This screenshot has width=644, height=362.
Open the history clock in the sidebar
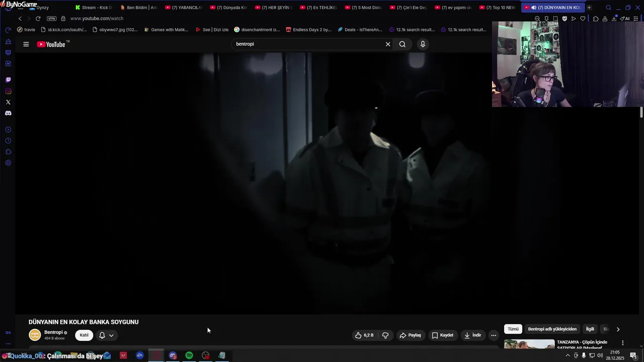coord(8,141)
